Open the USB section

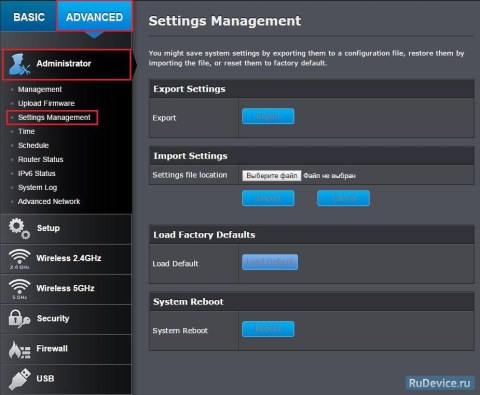[x=66, y=379]
